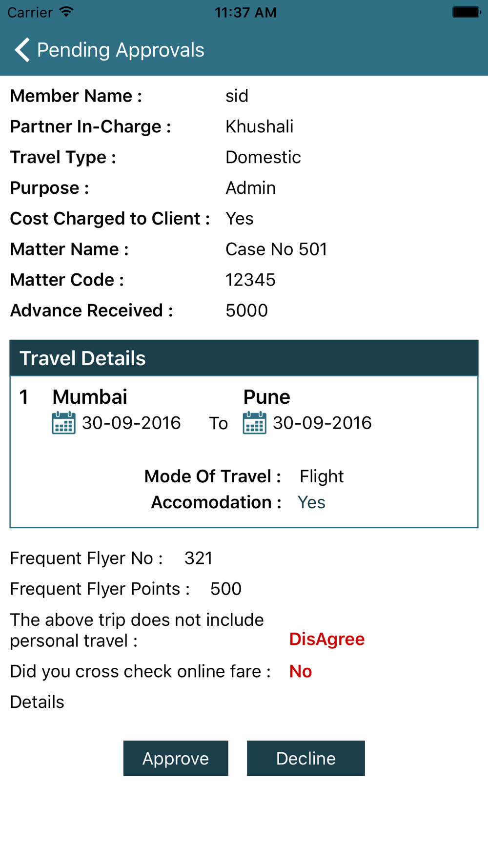Click the Pune arrival calendar icon
488x868 pixels.
coord(254,423)
